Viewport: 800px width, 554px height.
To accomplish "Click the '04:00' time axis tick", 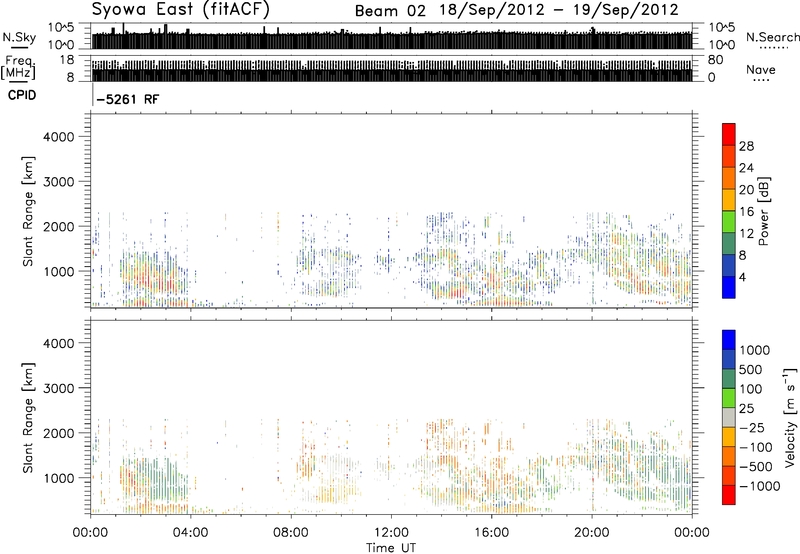I will (x=191, y=533).
